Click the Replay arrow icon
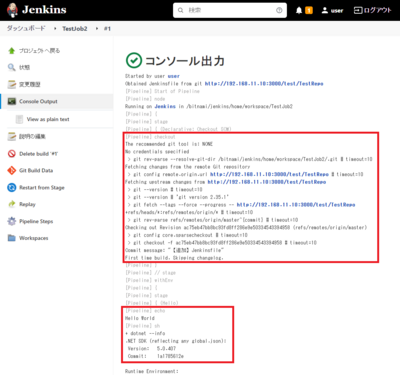This screenshot has height=375, width=400. [12, 204]
